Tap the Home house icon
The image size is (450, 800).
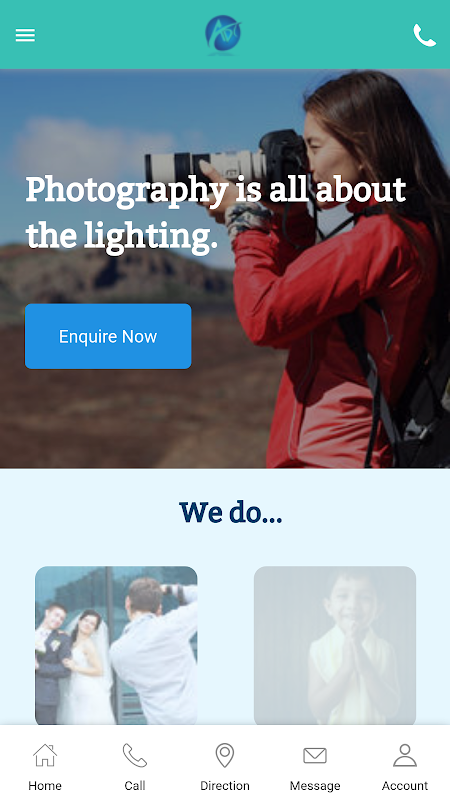45,755
